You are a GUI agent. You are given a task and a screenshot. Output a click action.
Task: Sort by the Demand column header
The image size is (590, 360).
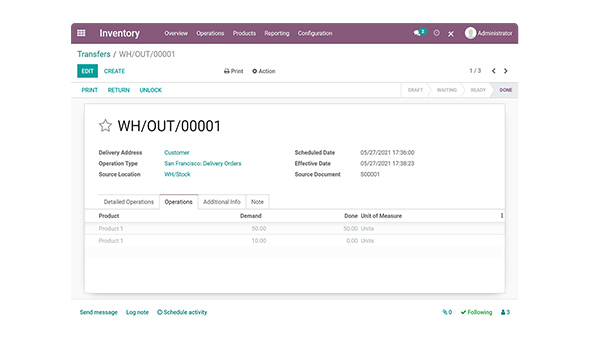[x=251, y=216]
